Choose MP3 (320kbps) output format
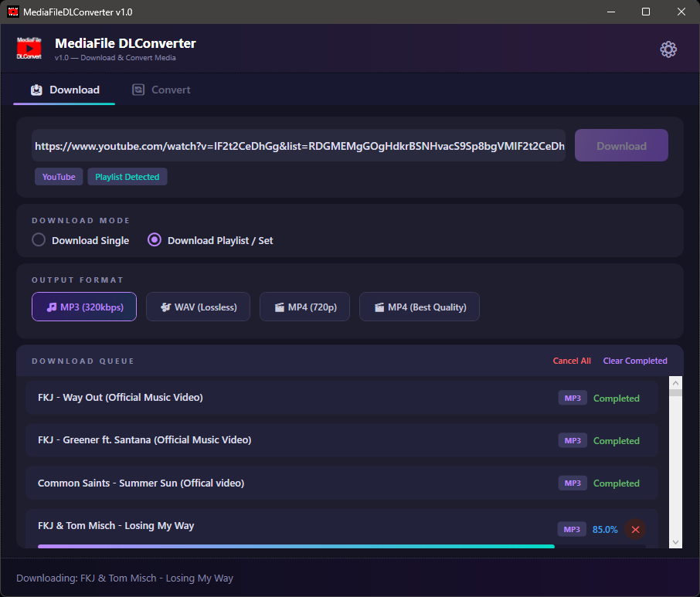700x597 pixels. point(84,307)
